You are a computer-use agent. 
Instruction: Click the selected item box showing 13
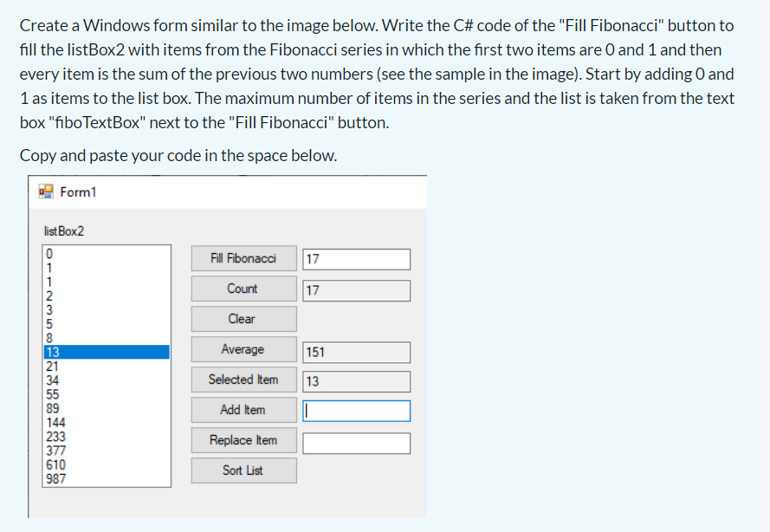point(356,381)
